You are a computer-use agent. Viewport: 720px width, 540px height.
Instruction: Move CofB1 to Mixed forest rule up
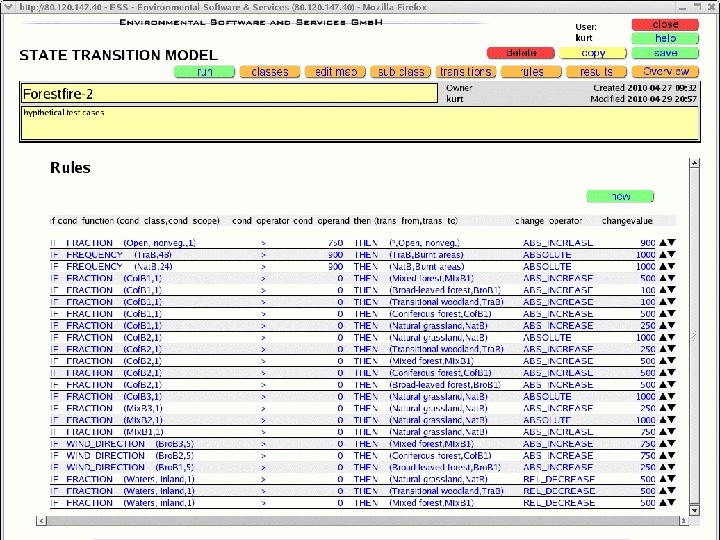(x=663, y=278)
